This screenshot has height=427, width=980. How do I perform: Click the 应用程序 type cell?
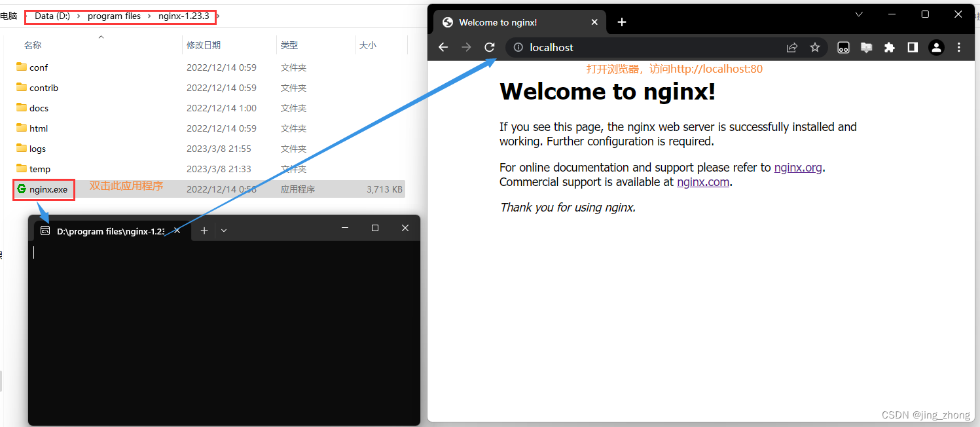tap(298, 189)
